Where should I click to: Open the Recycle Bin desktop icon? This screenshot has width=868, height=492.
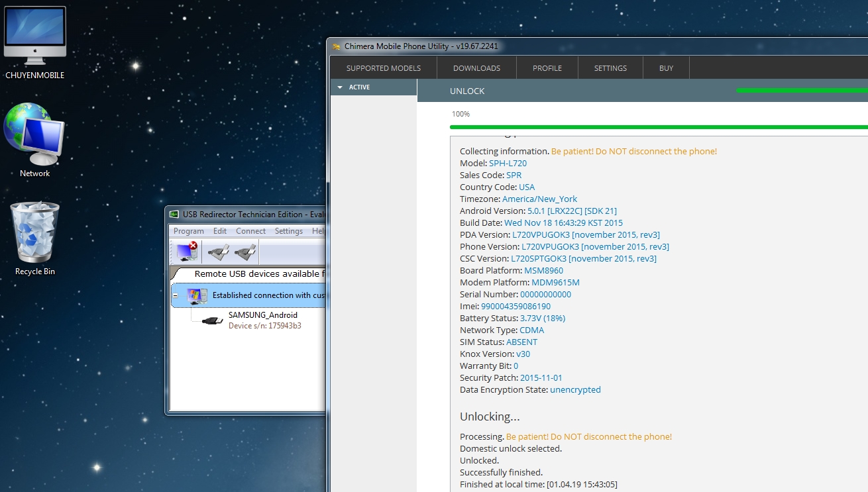(x=35, y=232)
